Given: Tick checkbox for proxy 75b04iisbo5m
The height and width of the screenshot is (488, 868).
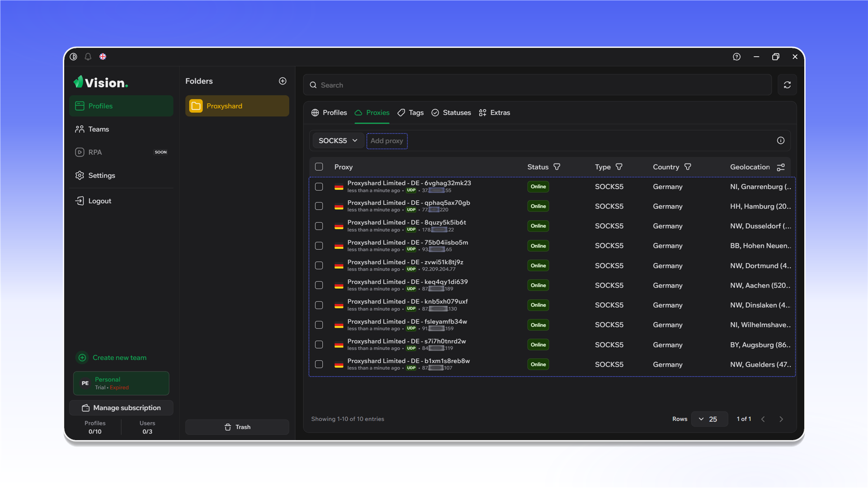Looking at the screenshot, I should point(319,246).
